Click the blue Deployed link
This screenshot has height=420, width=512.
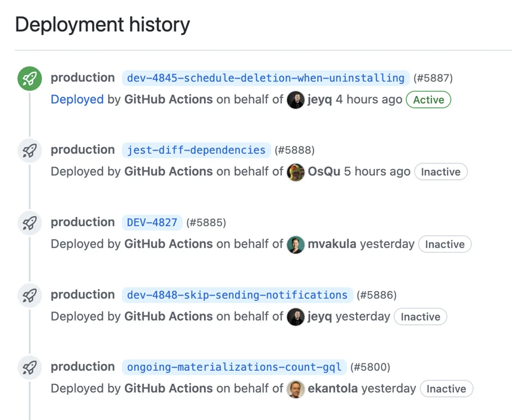(x=77, y=99)
